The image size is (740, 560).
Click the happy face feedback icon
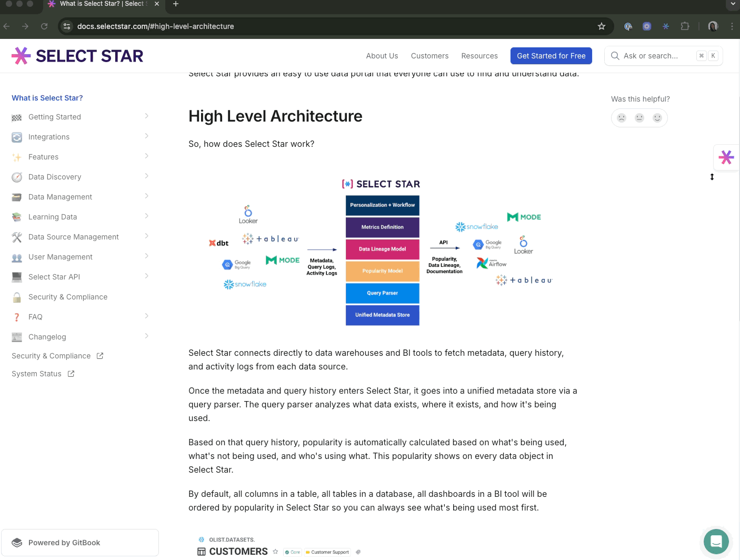point(657,118)
